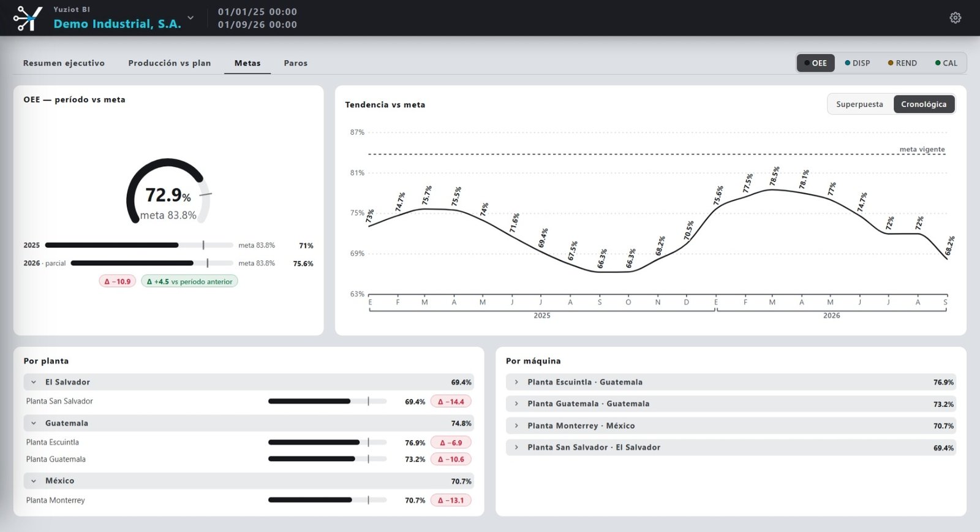Select the Metas tab
980x532 pixels.
tap(247, 63)
